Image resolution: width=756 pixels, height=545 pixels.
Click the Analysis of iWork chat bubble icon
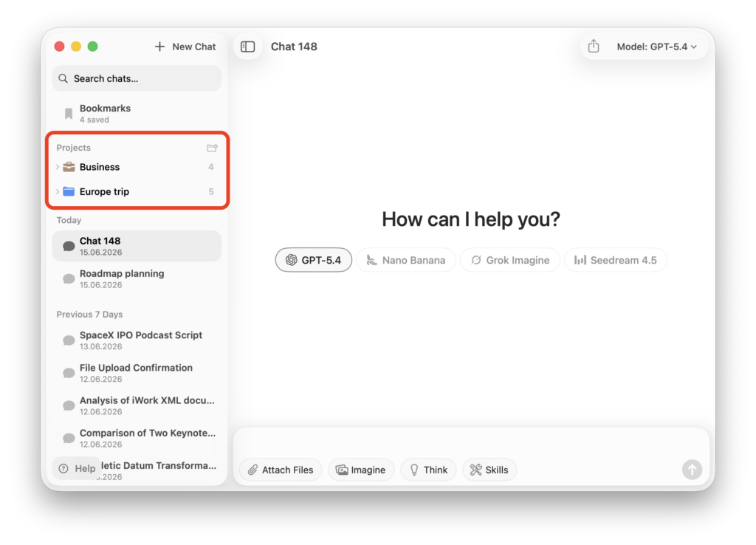[x=69, y=405]
